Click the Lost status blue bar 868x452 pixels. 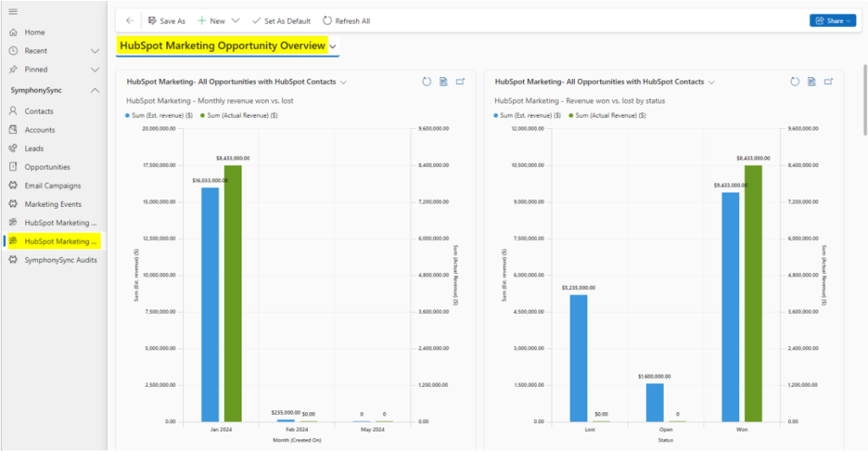click(578, 359)
